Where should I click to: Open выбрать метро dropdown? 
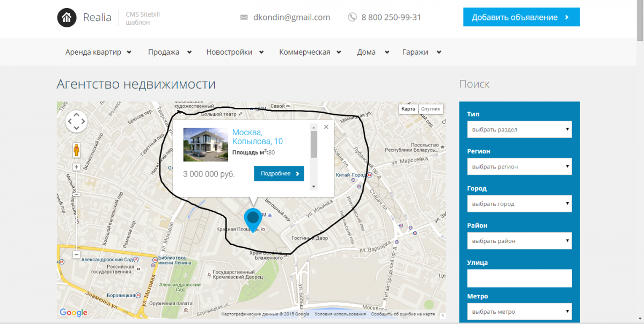[x=519, y=312]
